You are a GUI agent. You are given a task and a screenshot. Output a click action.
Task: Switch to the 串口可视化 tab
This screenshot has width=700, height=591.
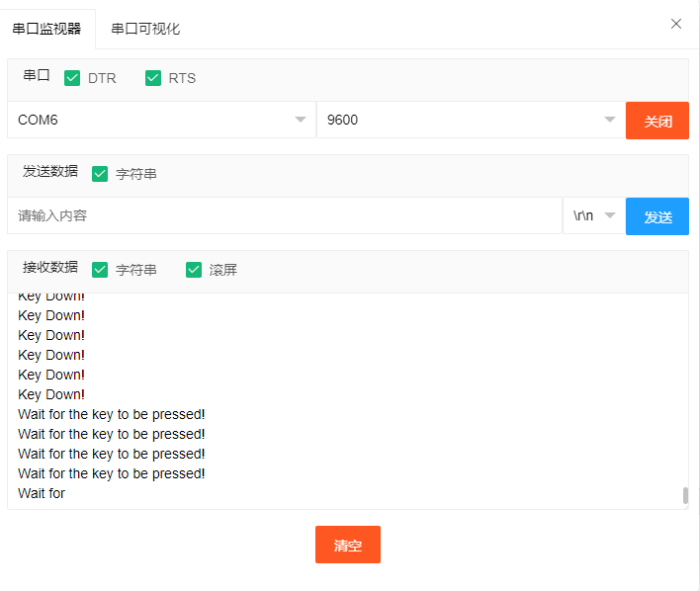coord(145,29)
